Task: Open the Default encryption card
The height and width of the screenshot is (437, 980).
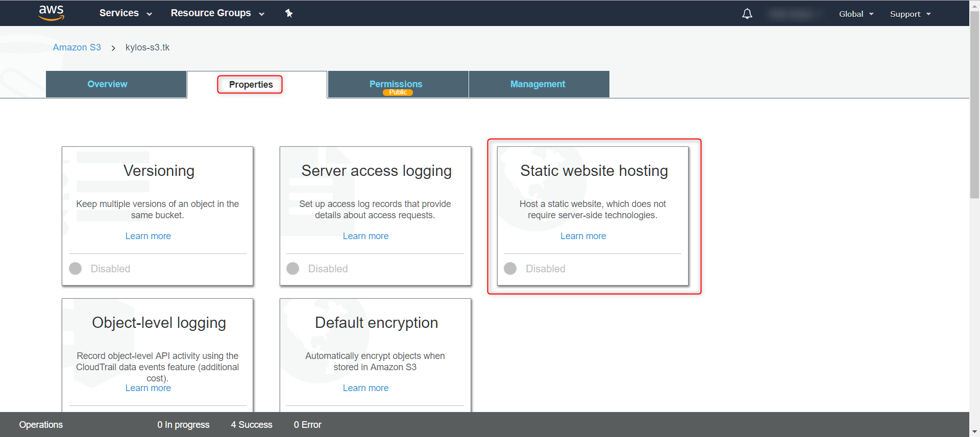Action: pyautogui.click(x=375, y=355)
